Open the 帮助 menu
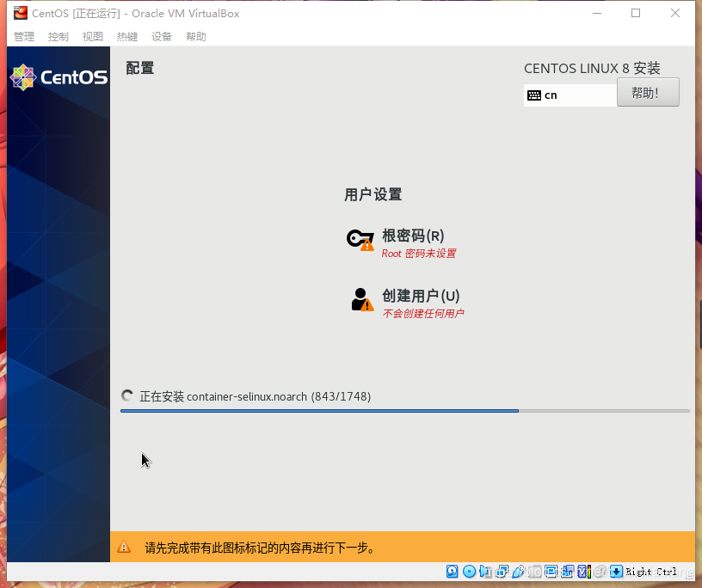The height and width of the screenshot is (588, 702). pos(196,36)
